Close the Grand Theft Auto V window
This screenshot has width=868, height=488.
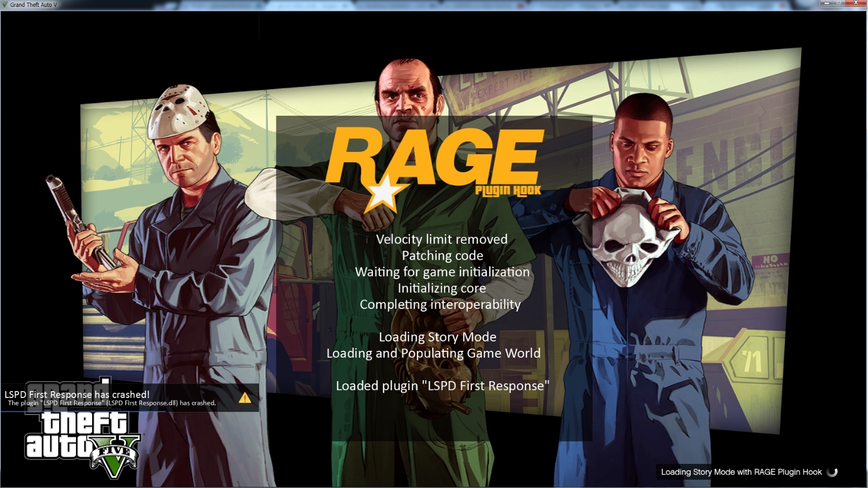pos(855,3)
